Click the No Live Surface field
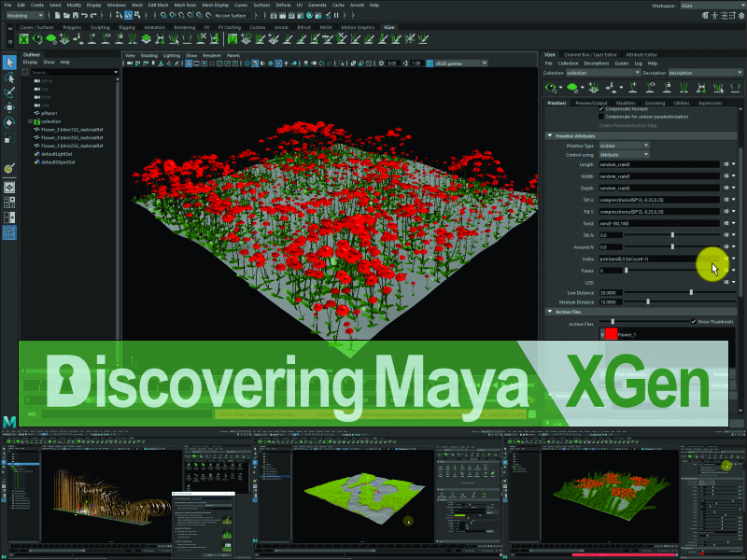Viewport: 747px width, 560px height. (231, 15)
